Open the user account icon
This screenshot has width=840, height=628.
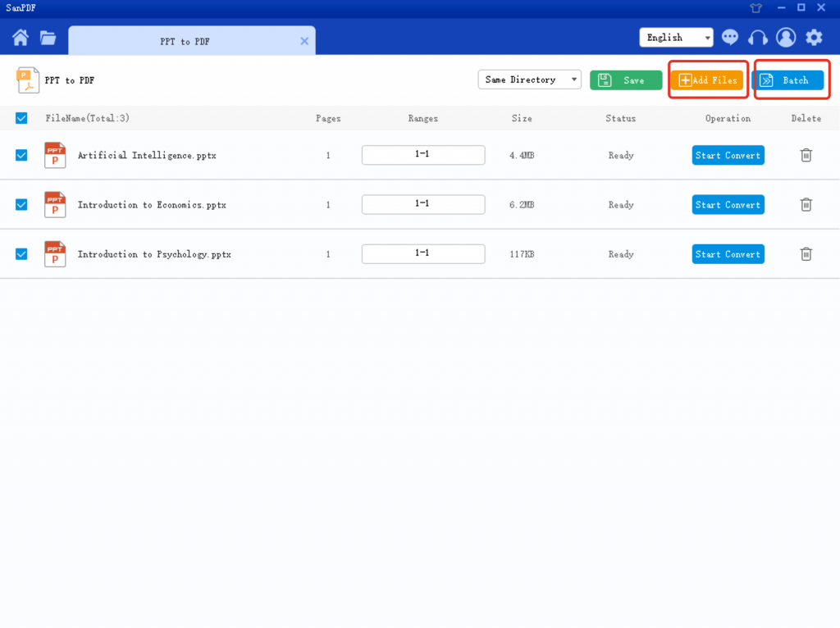click(786, 38)
